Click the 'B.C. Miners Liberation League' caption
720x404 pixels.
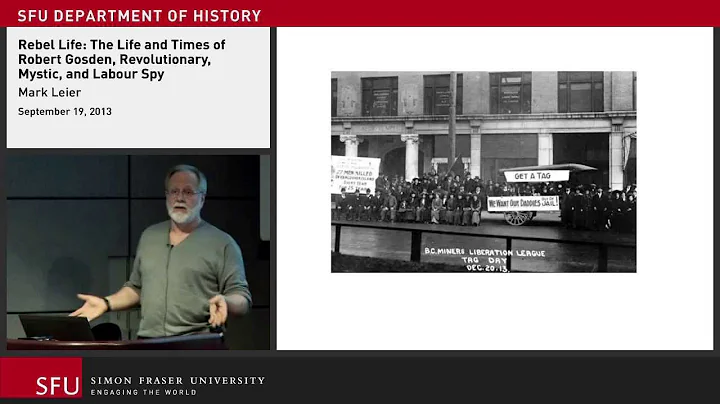pyautogui.click(x=484, y=252)
